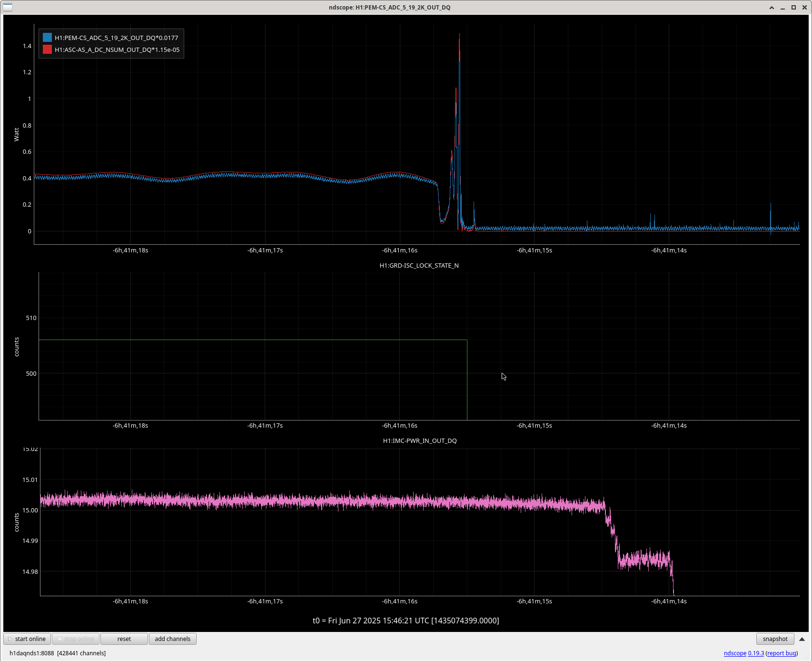The height and width of the screenshot is (661, 812).
Task: Take a snapshot of the plots
Action: [x=775, y=639]
